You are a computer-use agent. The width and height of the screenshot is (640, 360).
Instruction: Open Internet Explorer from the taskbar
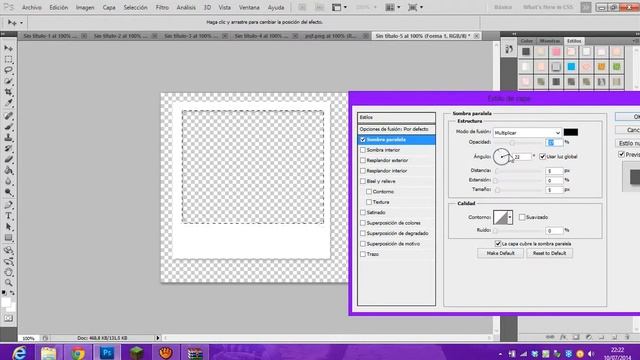click(x=19, y=352)
